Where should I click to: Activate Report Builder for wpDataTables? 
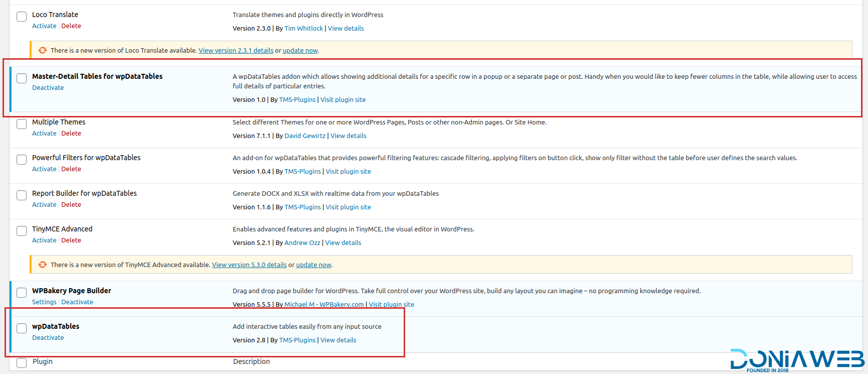coord(44,205)
